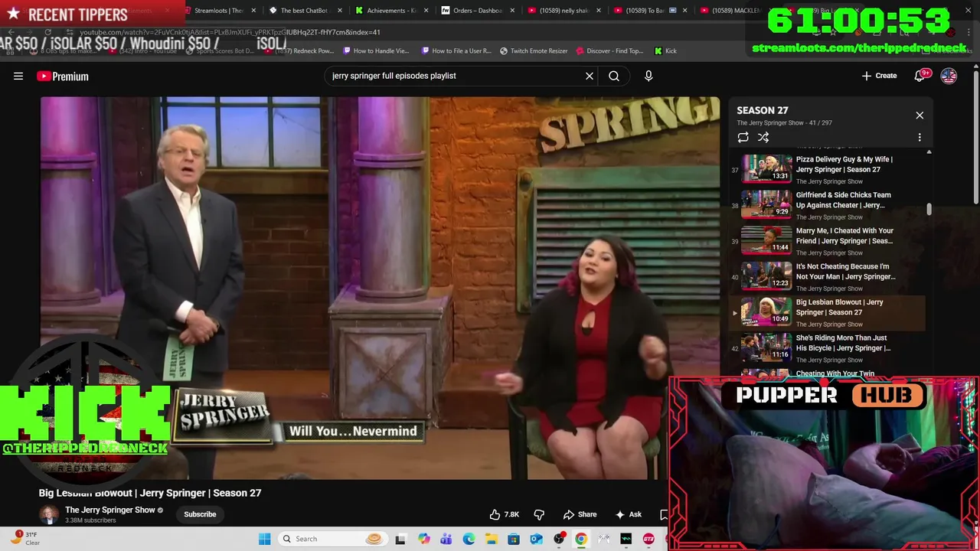Screen dimensions: 980x551
Task: Close the Season 27 playlist panel
Action: pyautogui.click(x=920, y=116)
